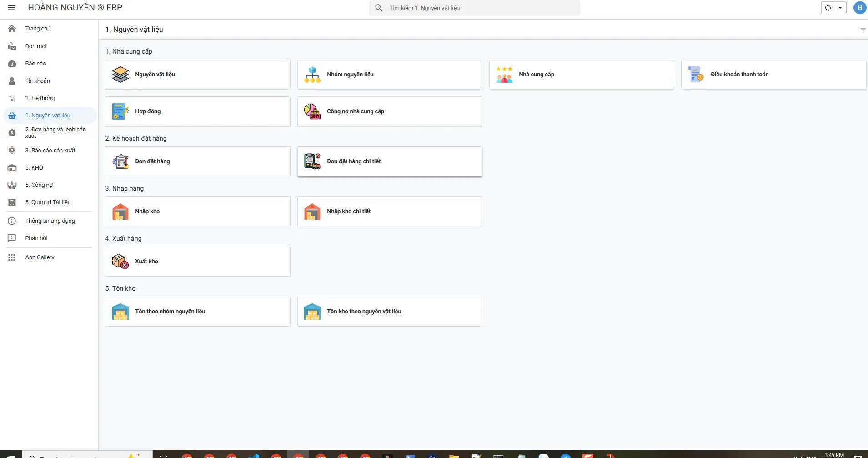Click the taskbar clock showing 3:45 PM
868x458 pixels.
point(834,455)
